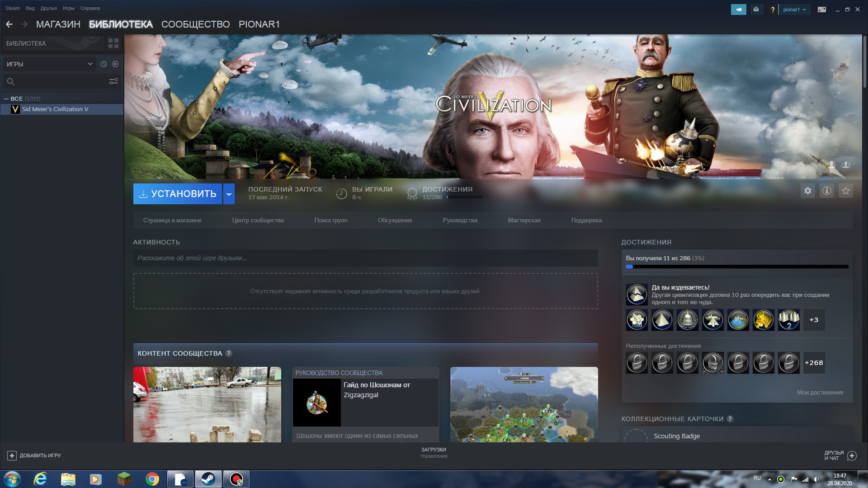Click the activity post input field
The height and width of the screenshot is (488, 868).
[x=365, y=258]
